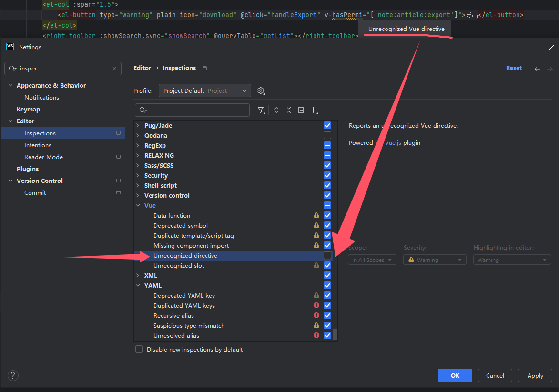559x392 pixels.
Task: Click the expand-all inspections icon
Action: 276,110
